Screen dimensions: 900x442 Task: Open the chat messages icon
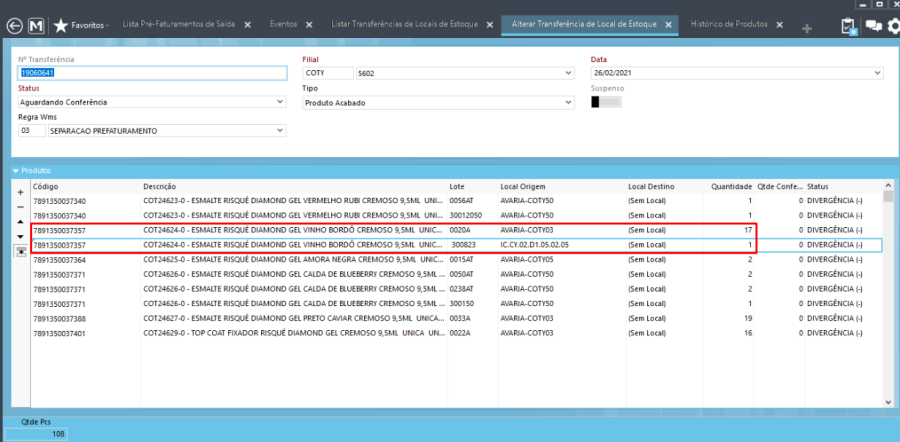point(872,25)
